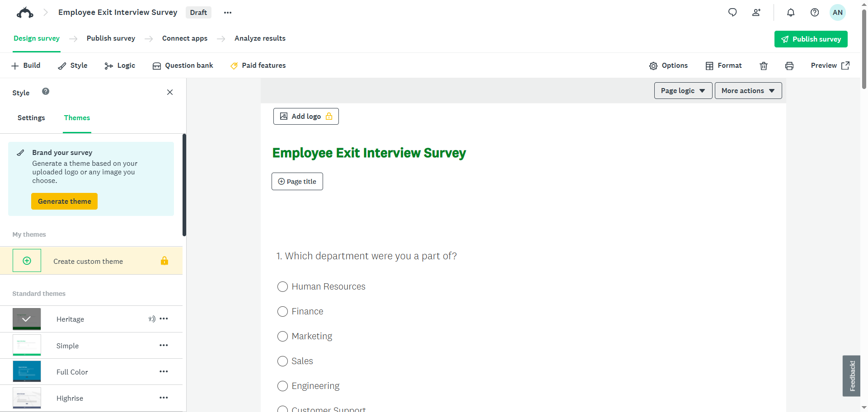Open the Format layout tool
The height and width of the screenshot is (412, 868).
[723, 66]
